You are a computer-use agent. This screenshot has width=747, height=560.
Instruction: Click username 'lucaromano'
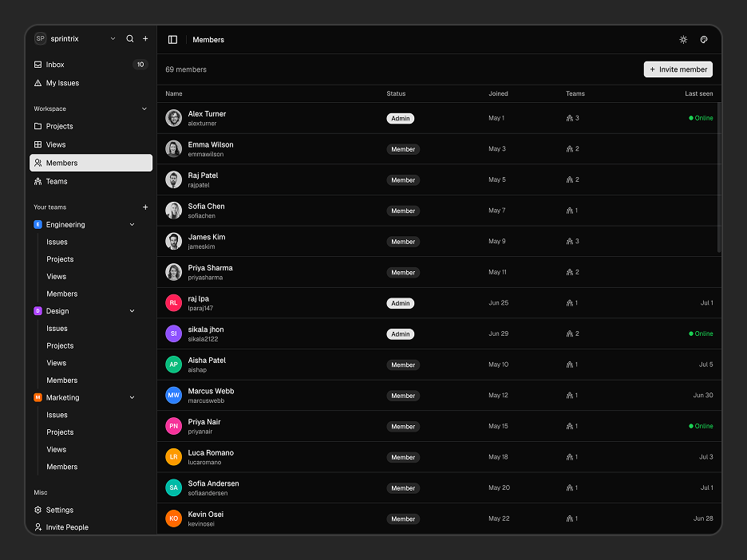(204, 463)
